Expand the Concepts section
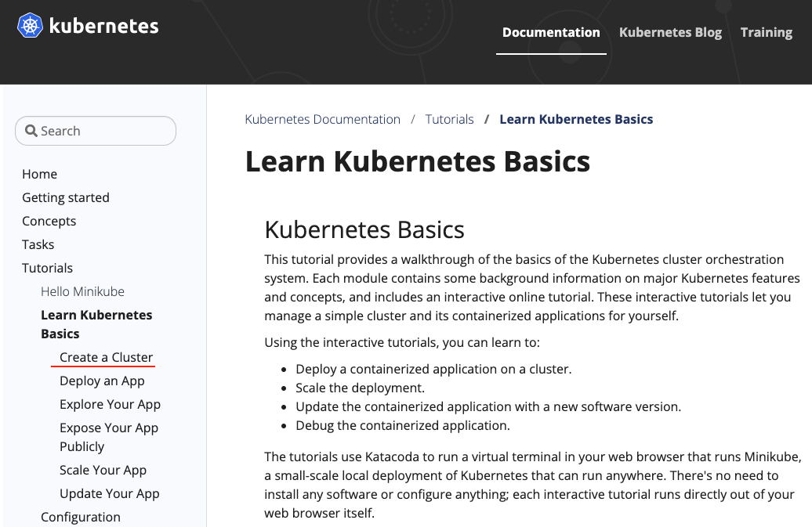The width and height of the screenshot is (812, 527). tap(49, 221)
